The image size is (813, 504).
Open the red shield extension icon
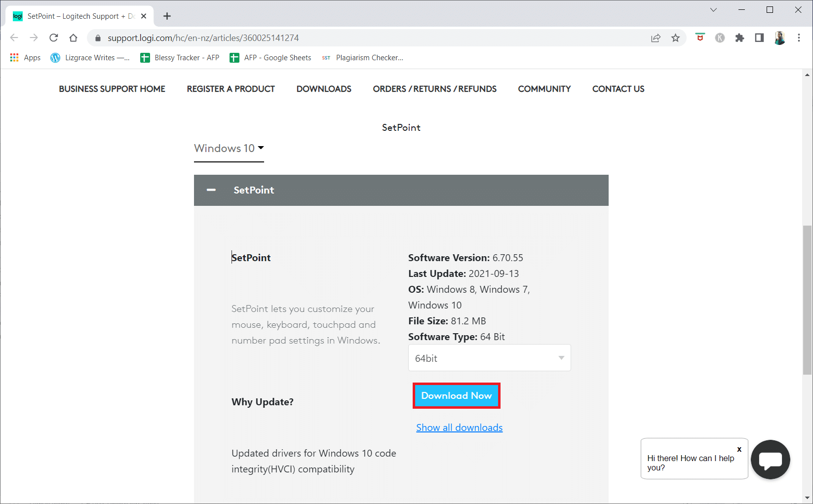700,38
